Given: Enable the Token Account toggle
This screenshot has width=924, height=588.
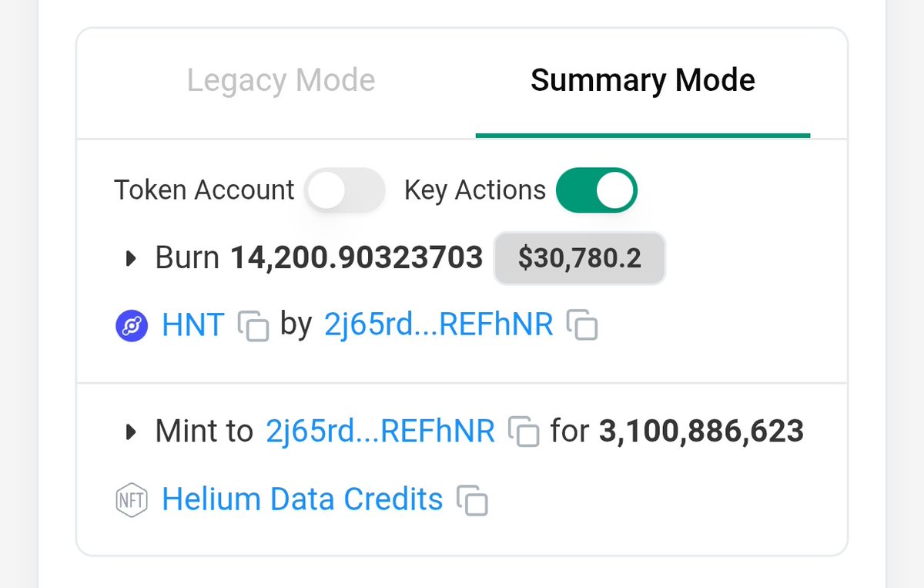Looking at the screenshot, I should coord(344,190).
